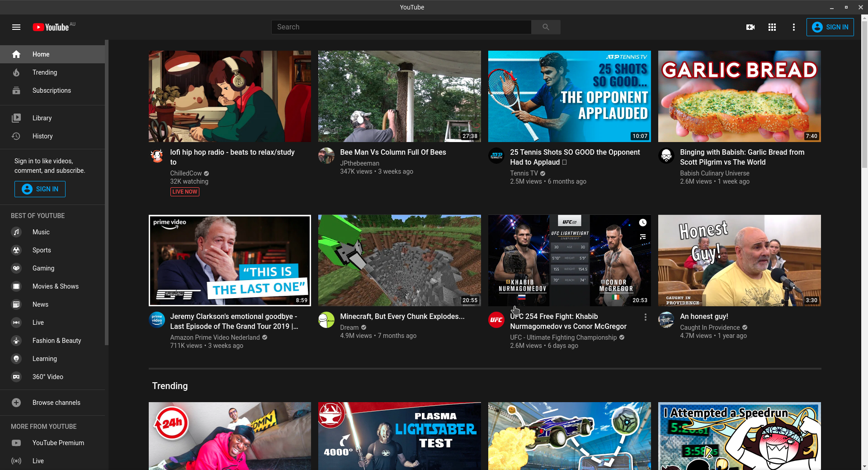Click the Learning lightbulb icon
Screen dimensions: 868x470
(x=16, y=359)
